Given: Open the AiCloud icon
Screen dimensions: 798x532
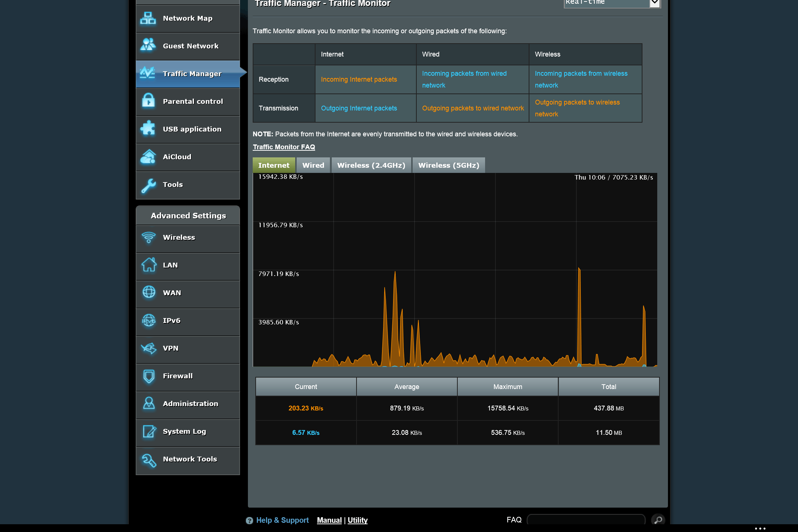Looking at the screenshot, I should point(148,157).
